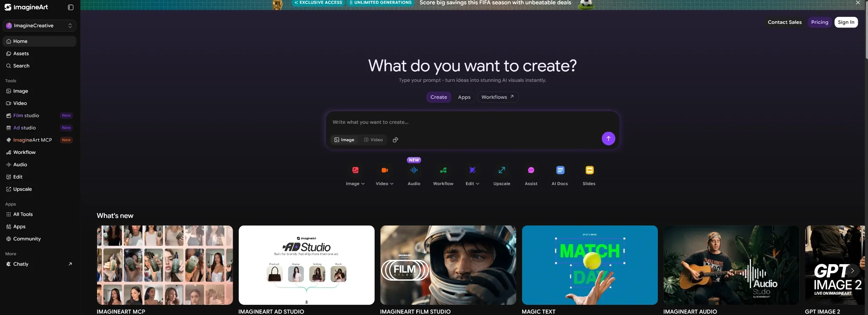Expand the Image shortcut dropdown chevron
This screenshot has height=315, width=868.
pos(363,184)
